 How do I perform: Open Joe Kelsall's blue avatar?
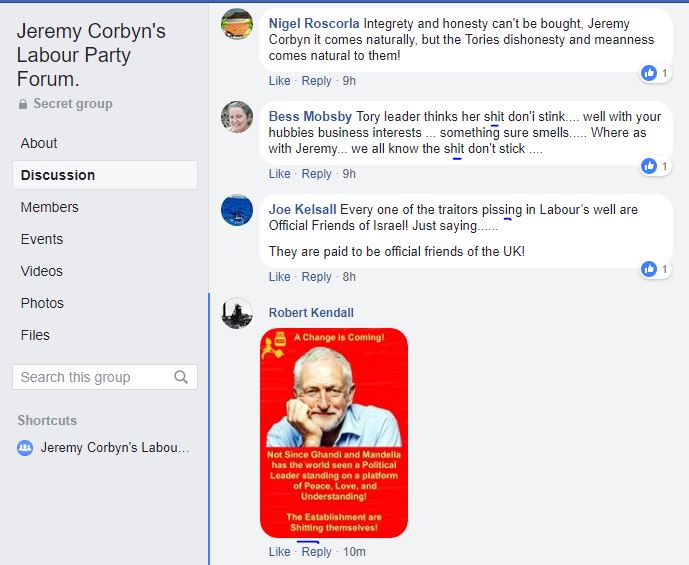click(237, 210)
